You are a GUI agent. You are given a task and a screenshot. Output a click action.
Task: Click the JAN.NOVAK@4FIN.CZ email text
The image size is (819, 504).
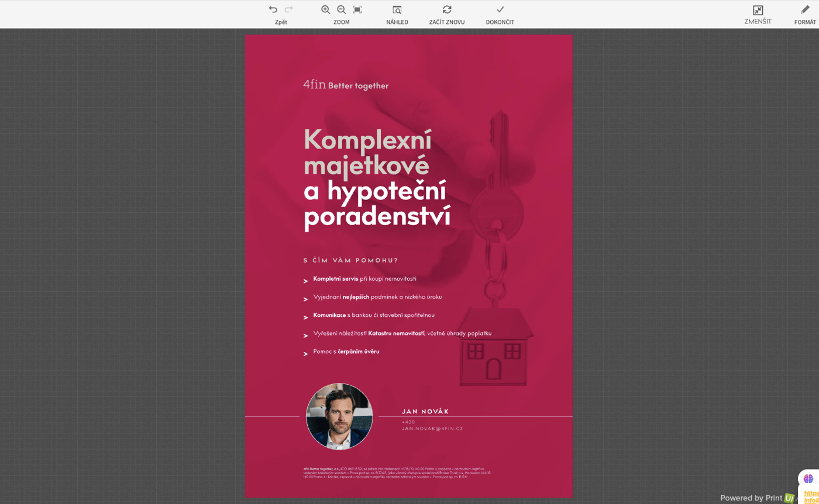tap(433, 428)
